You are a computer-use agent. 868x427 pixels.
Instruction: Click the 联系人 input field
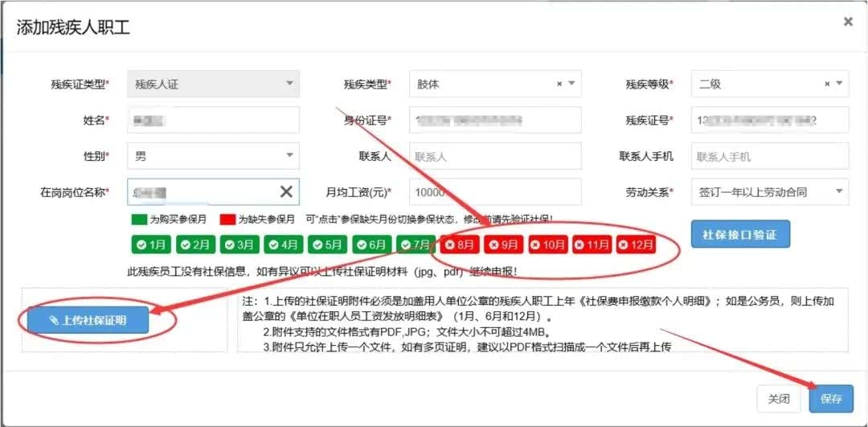[494, 156]
